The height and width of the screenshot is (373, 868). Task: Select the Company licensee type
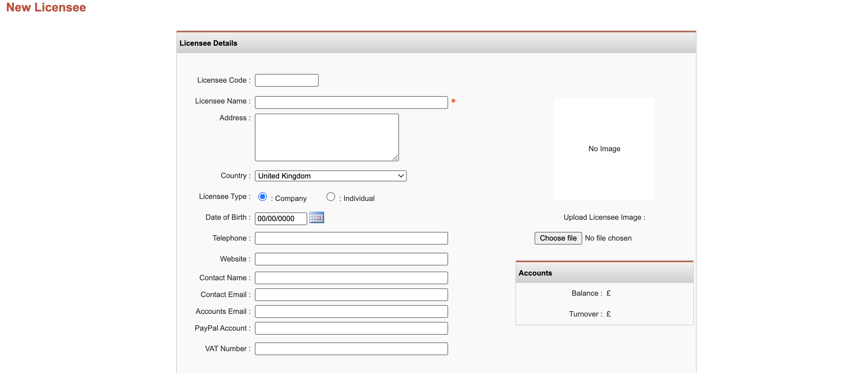click(x=263, y=197)
